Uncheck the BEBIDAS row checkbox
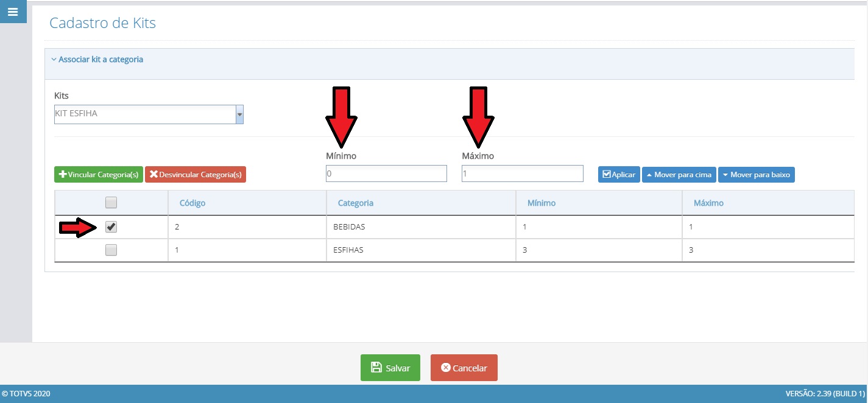Screen dimensions: 868x403 pyautogui.click(x=111, y=226)
